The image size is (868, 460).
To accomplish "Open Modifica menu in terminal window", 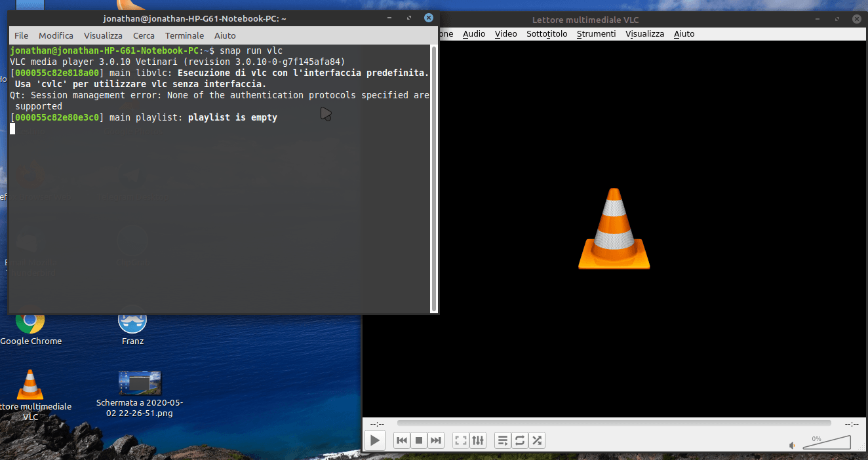I will (56, 35).
